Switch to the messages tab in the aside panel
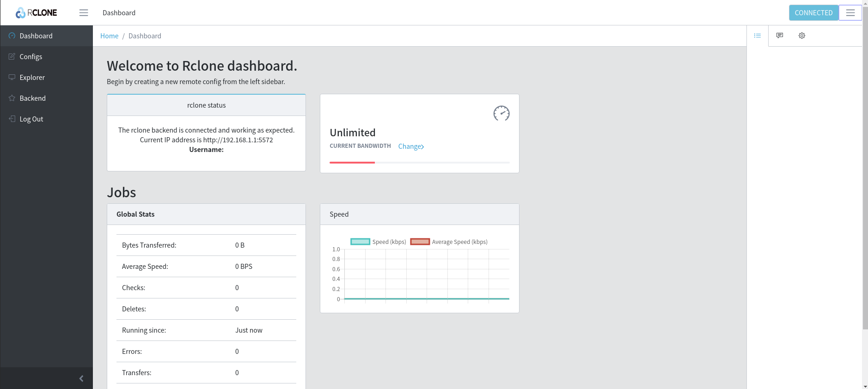This screenshot has height=389, width=868. pos(780,36)
